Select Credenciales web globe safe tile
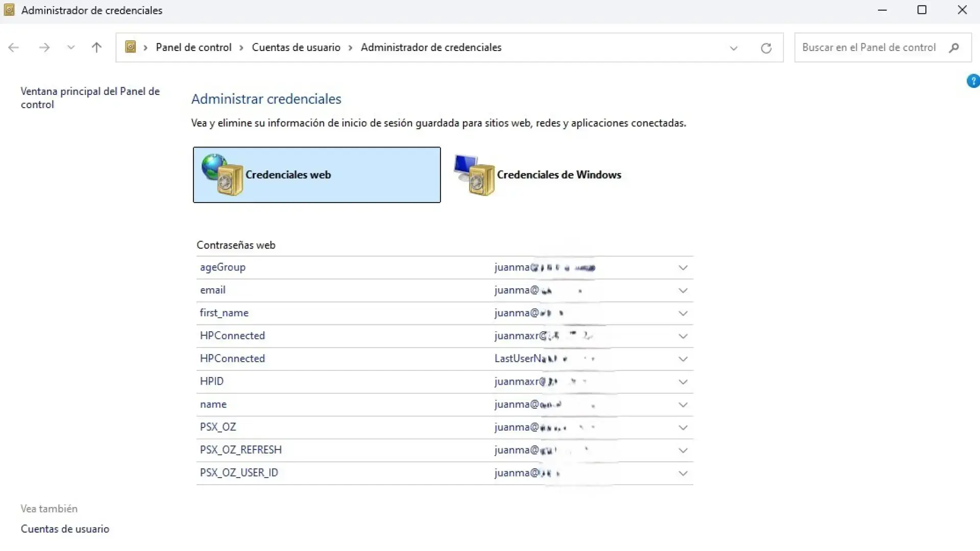Screen dimensions: 980x551 click(316, 174)
